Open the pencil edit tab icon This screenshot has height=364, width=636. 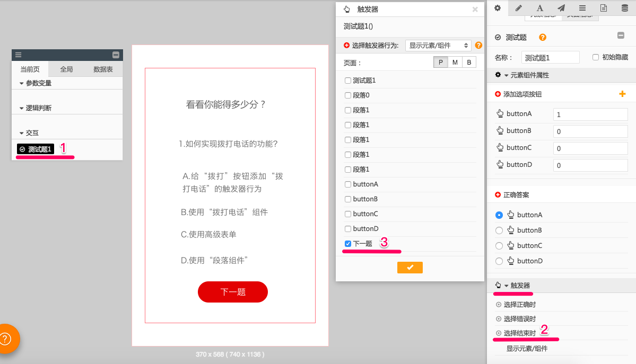[x=518, y=8]
